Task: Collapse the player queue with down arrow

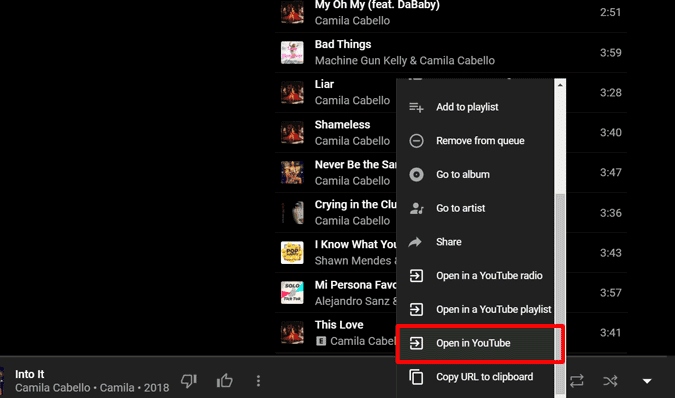Action: point(647,381)
